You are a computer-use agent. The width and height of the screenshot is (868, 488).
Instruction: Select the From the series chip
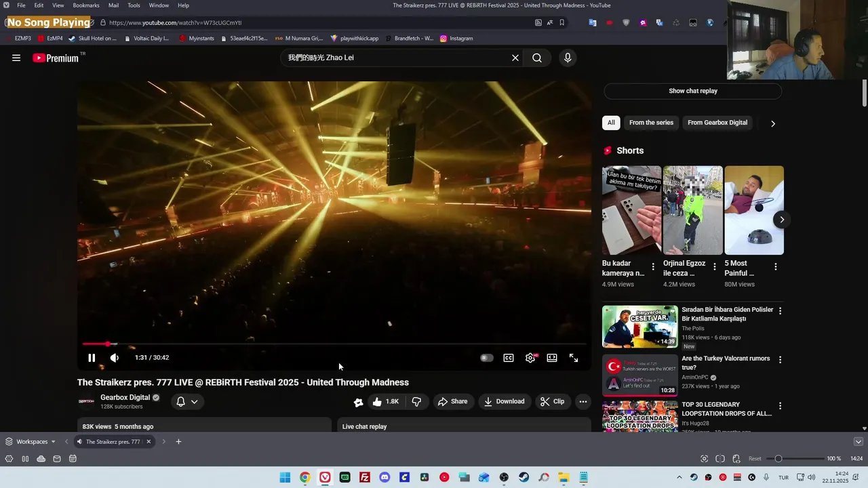click(x=651, y=123)
